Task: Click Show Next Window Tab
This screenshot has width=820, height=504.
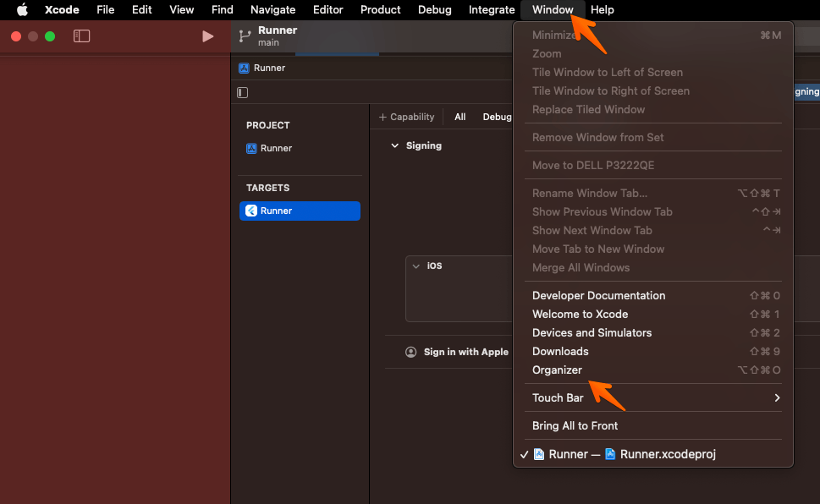Action: tap(653, 231)
